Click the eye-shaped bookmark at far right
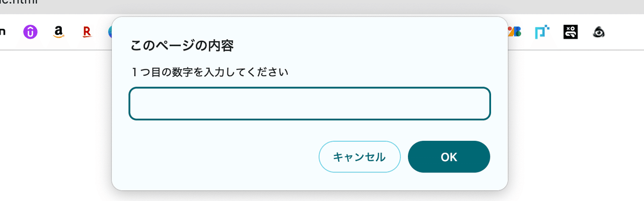Screen dimensions: 644x201 (599, 32)
